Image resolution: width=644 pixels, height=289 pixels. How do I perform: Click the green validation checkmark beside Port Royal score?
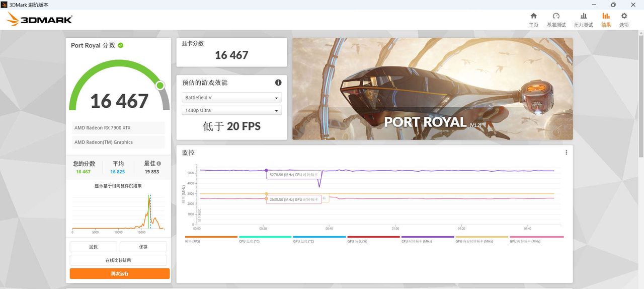pyautogui.click(x=121, y=45)
